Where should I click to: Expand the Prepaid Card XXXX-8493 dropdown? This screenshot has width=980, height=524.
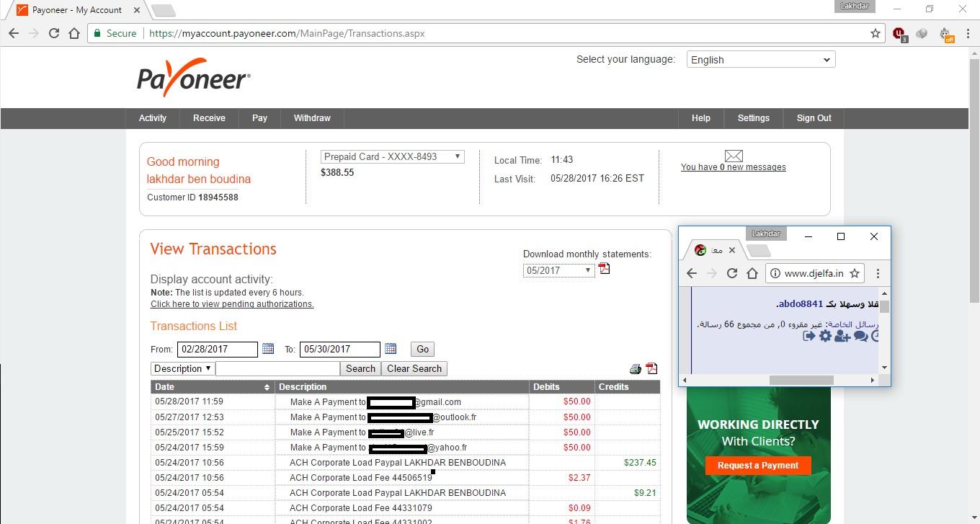(x=392, y=156)
